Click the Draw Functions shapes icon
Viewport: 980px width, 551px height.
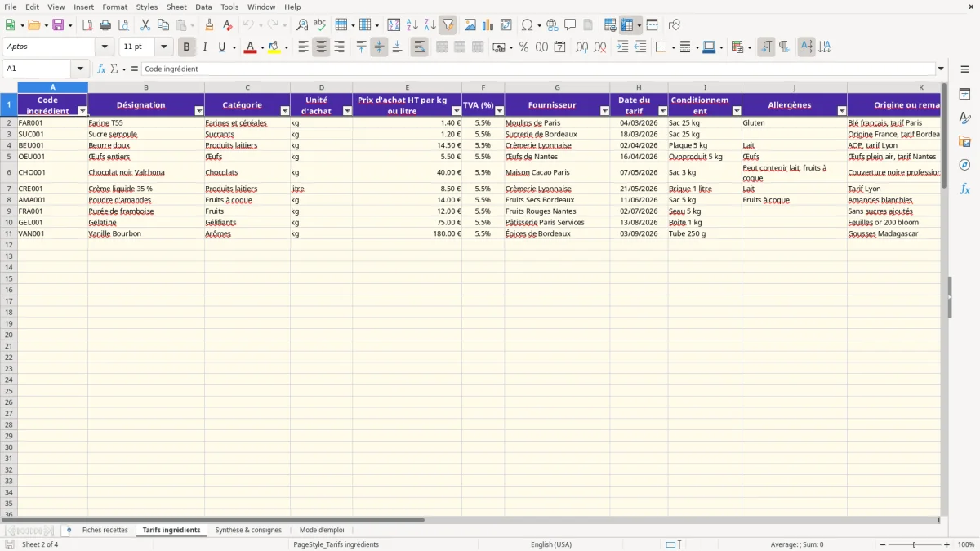pyautogui.click(x=675, y=25)
